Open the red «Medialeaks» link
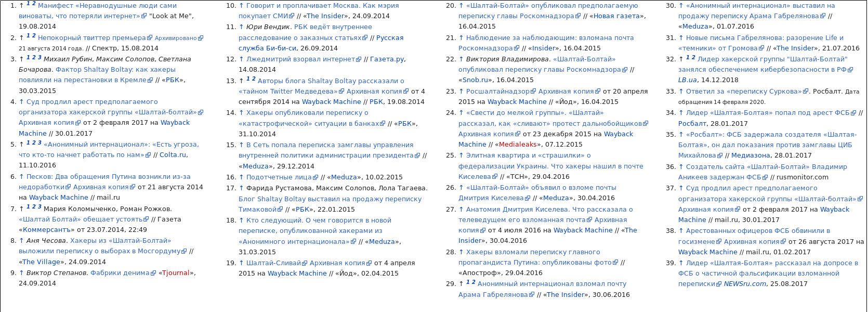This screenshot has height=312, width=868. [x=518, y=145]
